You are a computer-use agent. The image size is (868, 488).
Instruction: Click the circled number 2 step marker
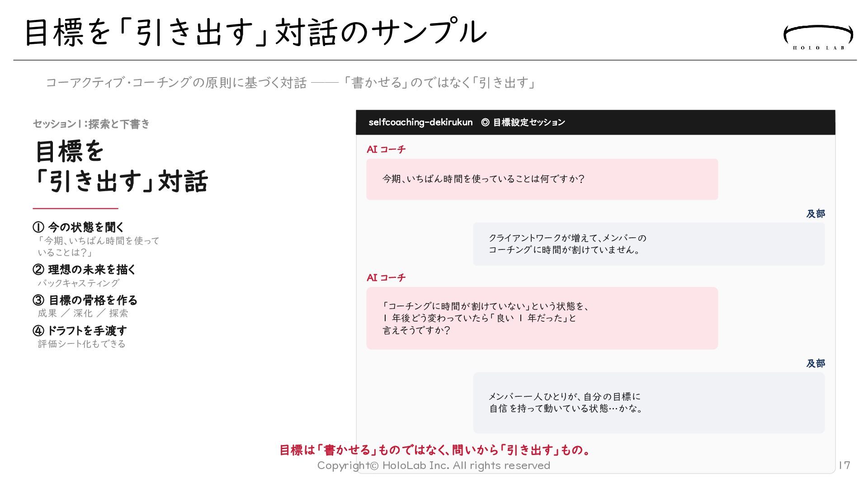pyautogui.click(x=38, y=270)
